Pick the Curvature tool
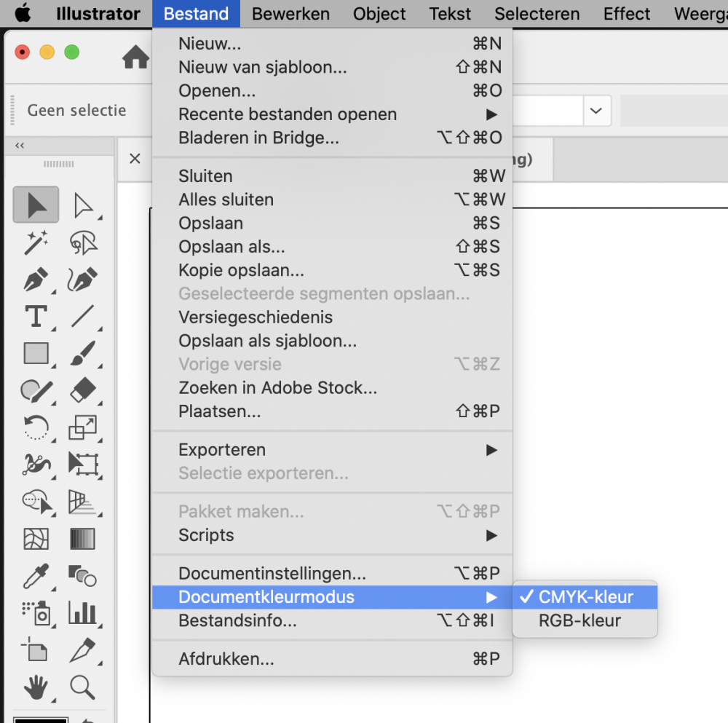The image size is (728, 723). [x=83, y=279]
